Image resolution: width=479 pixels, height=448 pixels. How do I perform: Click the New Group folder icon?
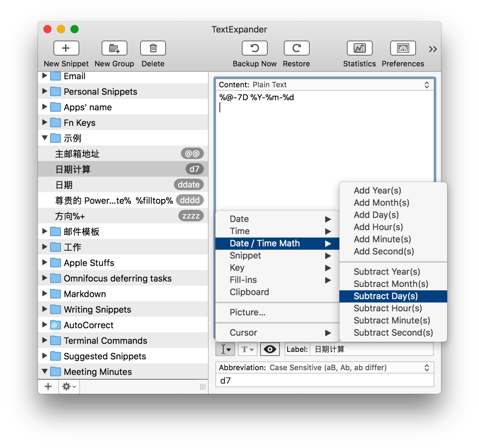click(x=114, y=48)
